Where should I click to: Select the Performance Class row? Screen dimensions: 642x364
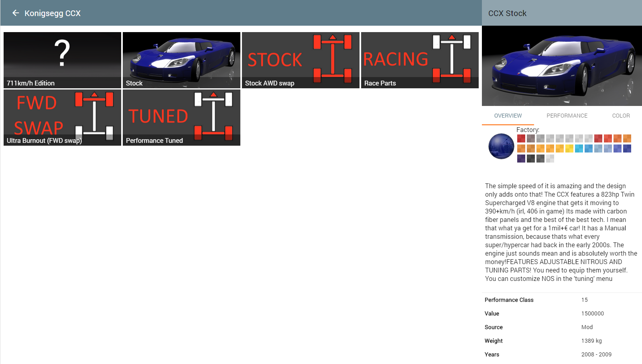[562, 300]
